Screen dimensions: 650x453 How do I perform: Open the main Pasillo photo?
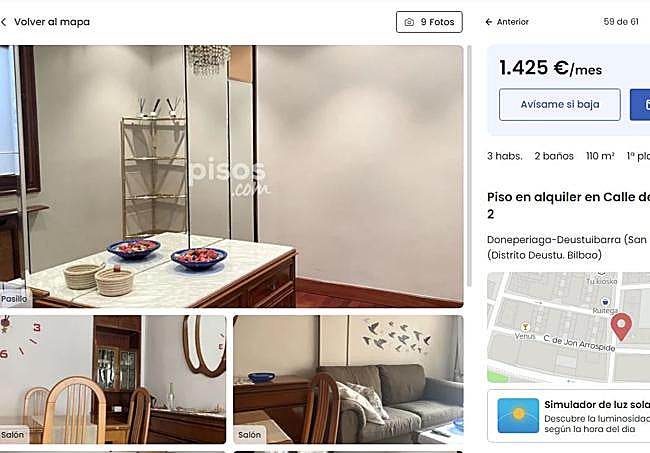(232, 177)
